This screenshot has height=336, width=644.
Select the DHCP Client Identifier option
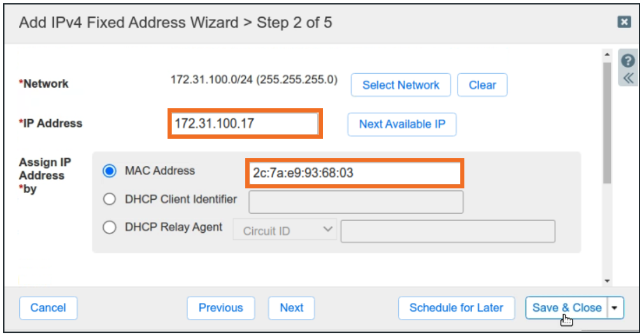(110, 200)
